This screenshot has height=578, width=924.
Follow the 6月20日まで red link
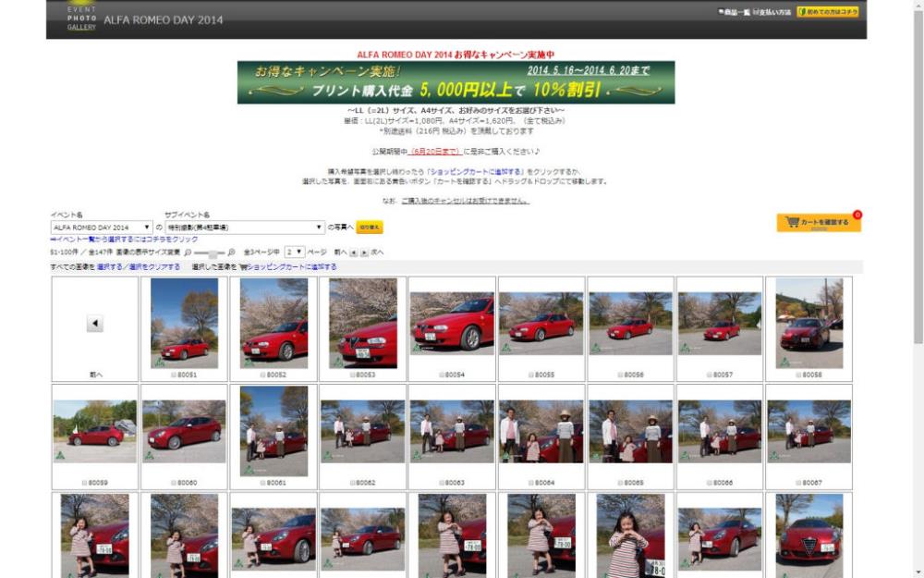pyautogui.click(x=435, y=152)
